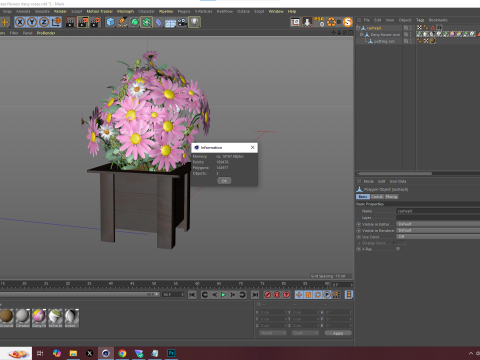Image resolution: width=480 pixels, height=360 pixels.
Task: Click the orange recycle arrows icon
Action: click(331, 22)
